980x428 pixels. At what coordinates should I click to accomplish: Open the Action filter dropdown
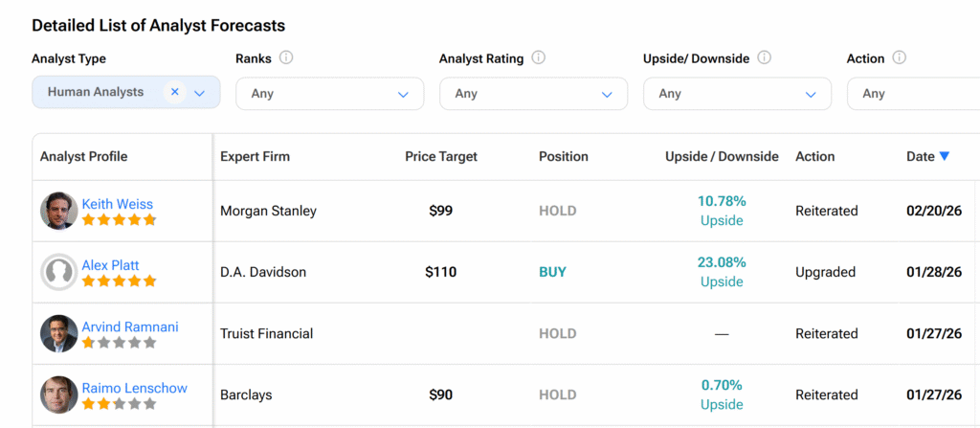pyautogui.click(x=914, y=94)
